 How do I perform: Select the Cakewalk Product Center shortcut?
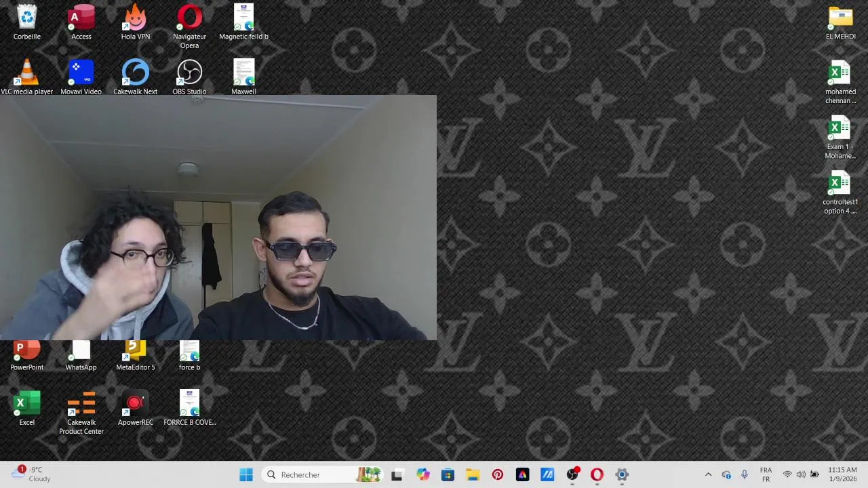coord(81,412)
